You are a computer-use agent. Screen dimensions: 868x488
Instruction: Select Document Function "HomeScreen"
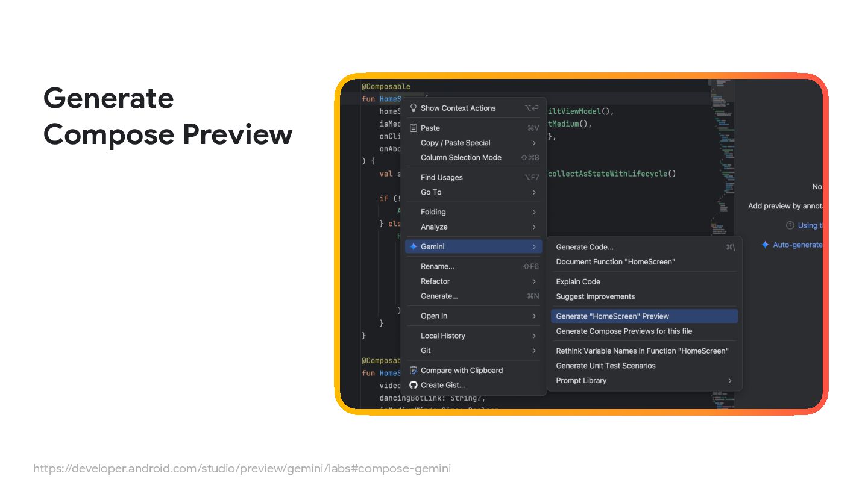point(644,261)
